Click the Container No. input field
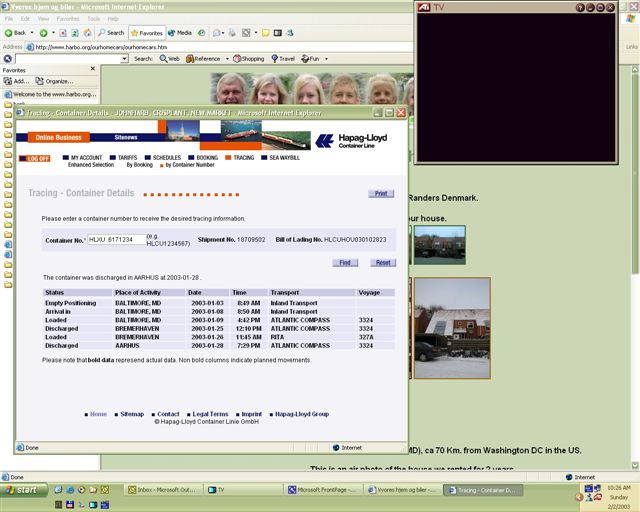Screen dimensions: 640x512 coord(117,240)
